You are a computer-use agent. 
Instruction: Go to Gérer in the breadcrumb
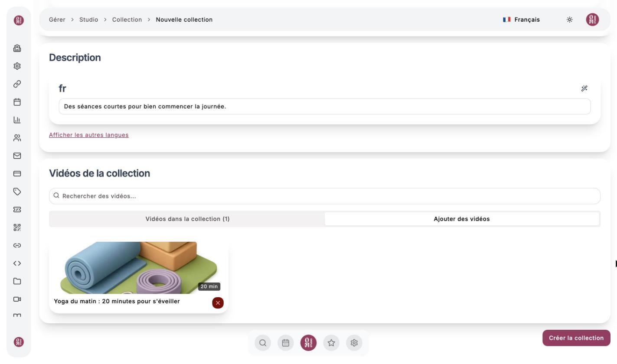click(57, 19)
